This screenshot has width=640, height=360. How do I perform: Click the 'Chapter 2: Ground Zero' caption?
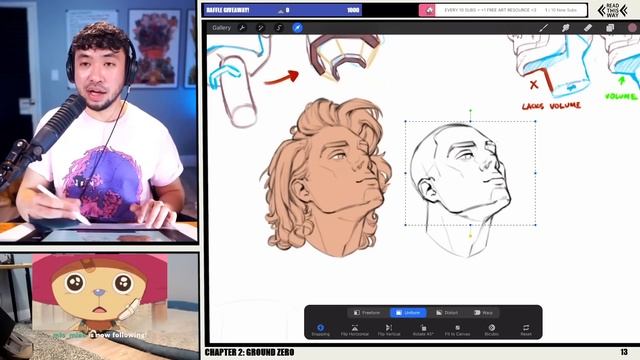(x=249, y=352)
